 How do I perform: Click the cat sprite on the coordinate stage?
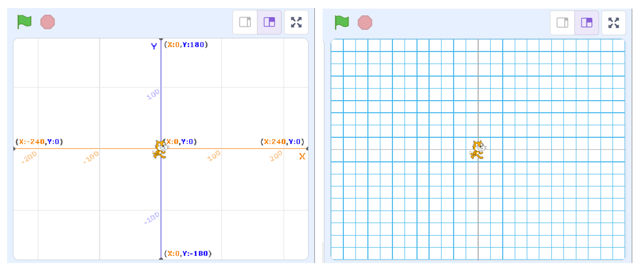pos(160,149)
